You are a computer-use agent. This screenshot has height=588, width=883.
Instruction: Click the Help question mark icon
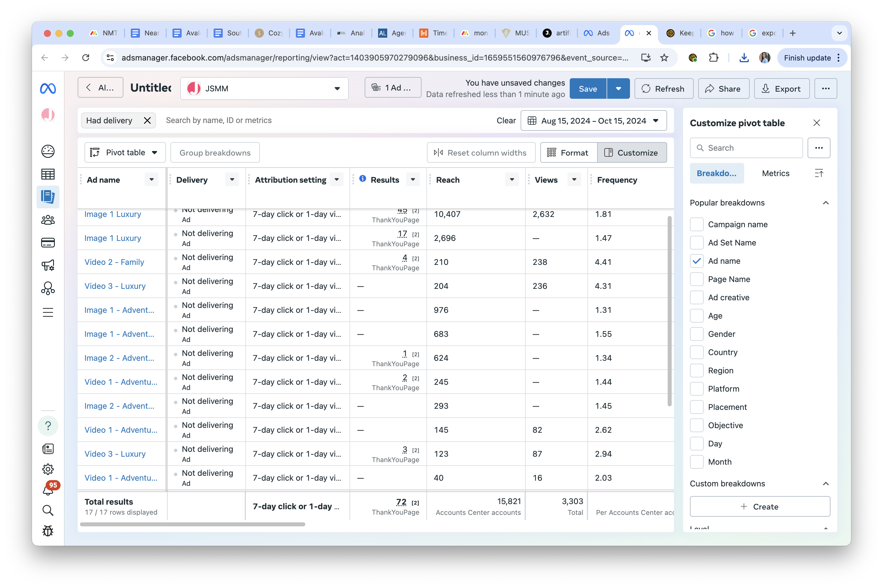click(x=48, y=426)
